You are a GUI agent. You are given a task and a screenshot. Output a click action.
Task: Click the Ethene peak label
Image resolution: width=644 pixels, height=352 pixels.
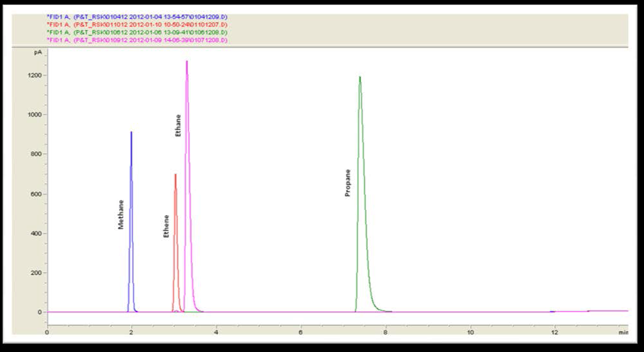(167, 226)
